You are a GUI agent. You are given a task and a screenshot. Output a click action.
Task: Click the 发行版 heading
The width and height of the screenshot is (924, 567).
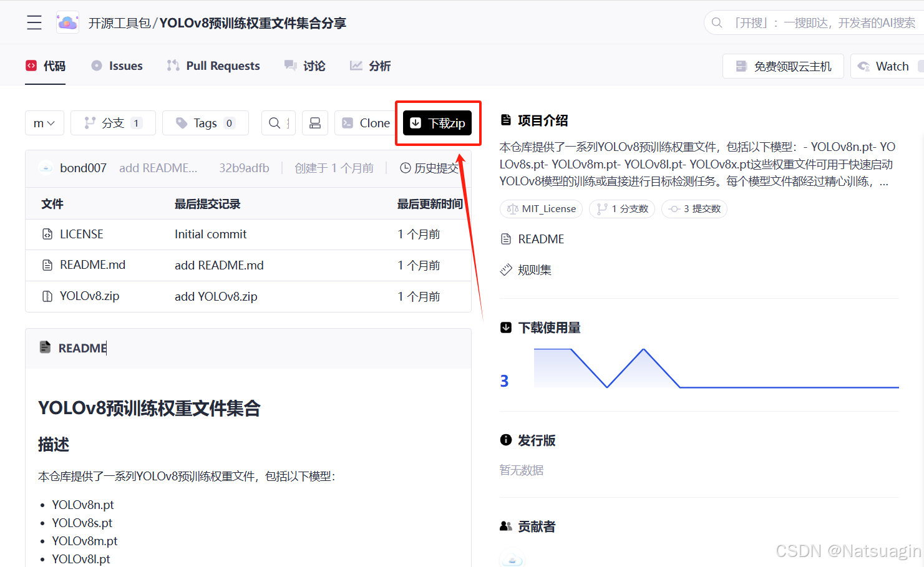pos(537,440)
